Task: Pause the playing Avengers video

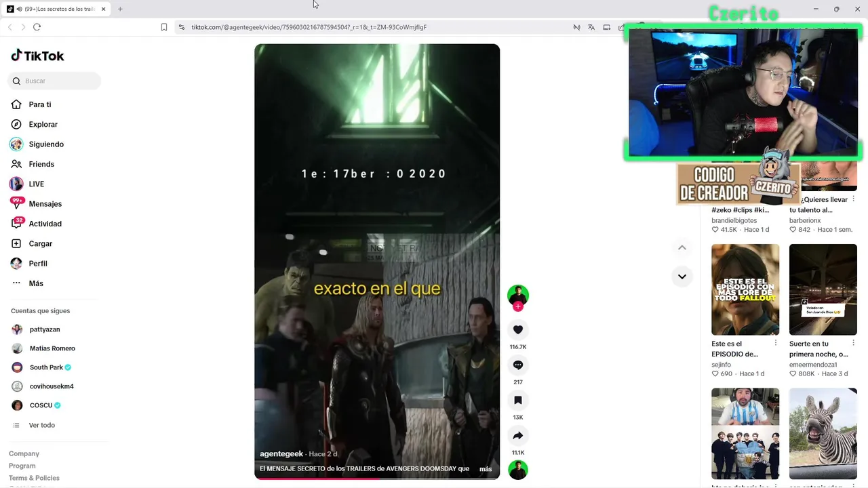Action: point(377,261)
